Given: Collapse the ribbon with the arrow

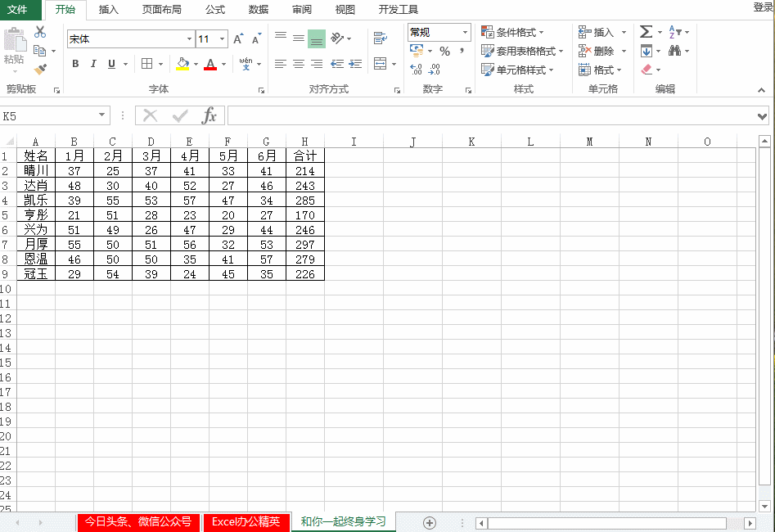Looking at the screenshot, I should point(761,90).
